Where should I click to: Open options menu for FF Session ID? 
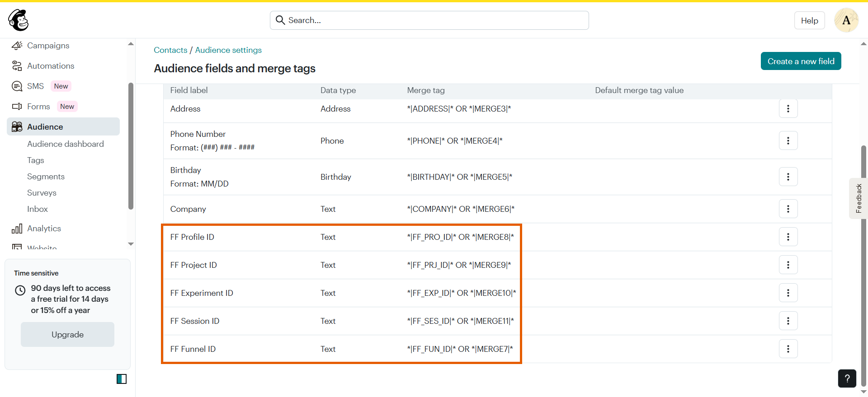[x=788, y=321]
